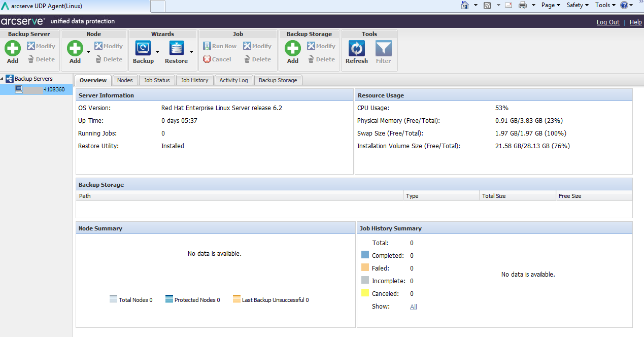This screenshot has height=337, width=644.
Task: Click Modify in Backup Server group
Action: 41,46
